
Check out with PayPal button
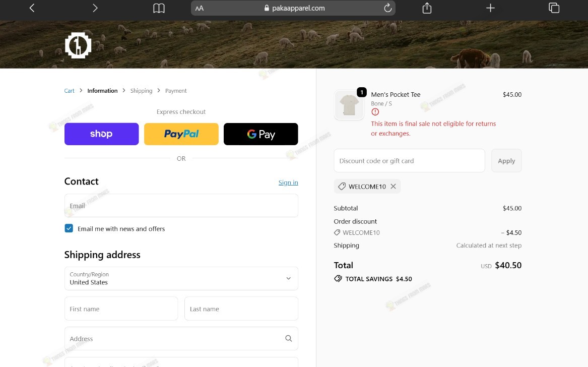tap(181, 134)
